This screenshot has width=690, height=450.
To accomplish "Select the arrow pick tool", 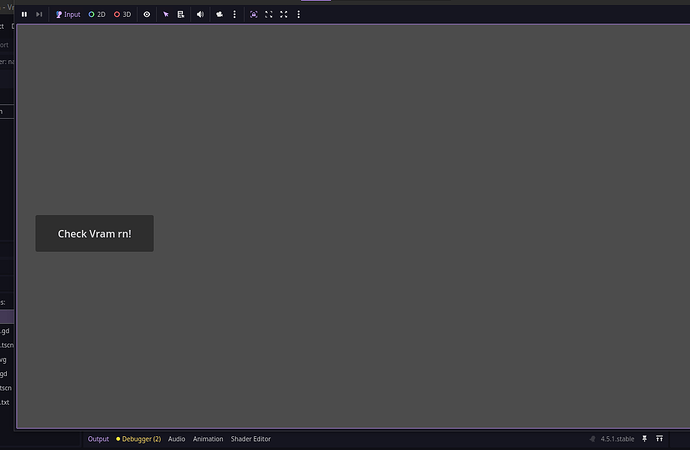I will click(166, 15).
